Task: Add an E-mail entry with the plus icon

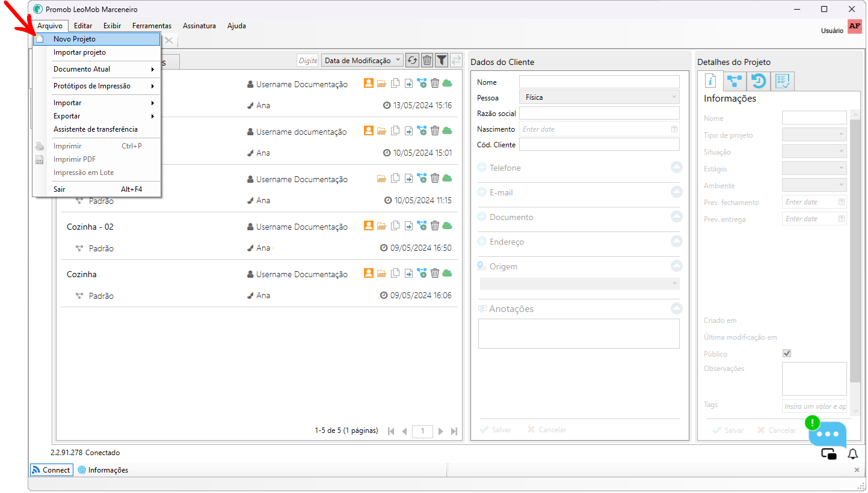Action: 482,192
